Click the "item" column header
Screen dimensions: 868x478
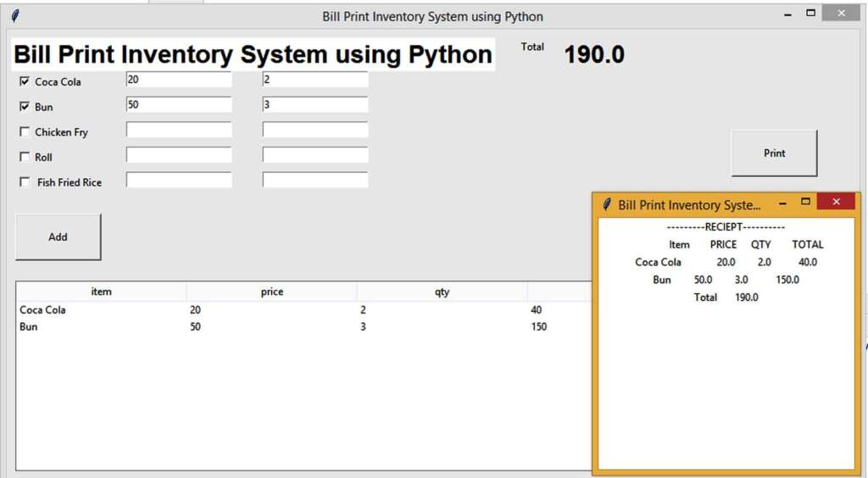click(x=101, y=292)
